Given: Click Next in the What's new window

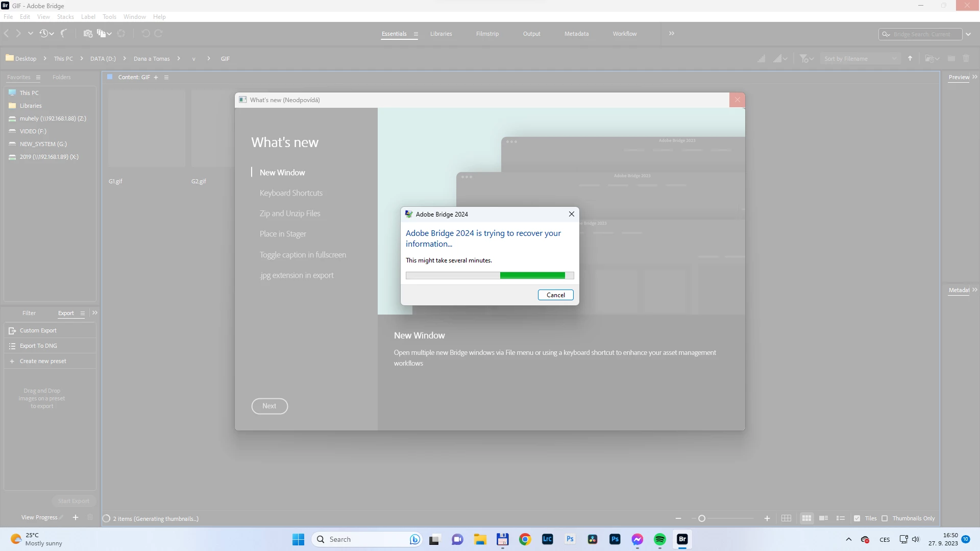Looking at the screenshot, I should pos(269,406).
